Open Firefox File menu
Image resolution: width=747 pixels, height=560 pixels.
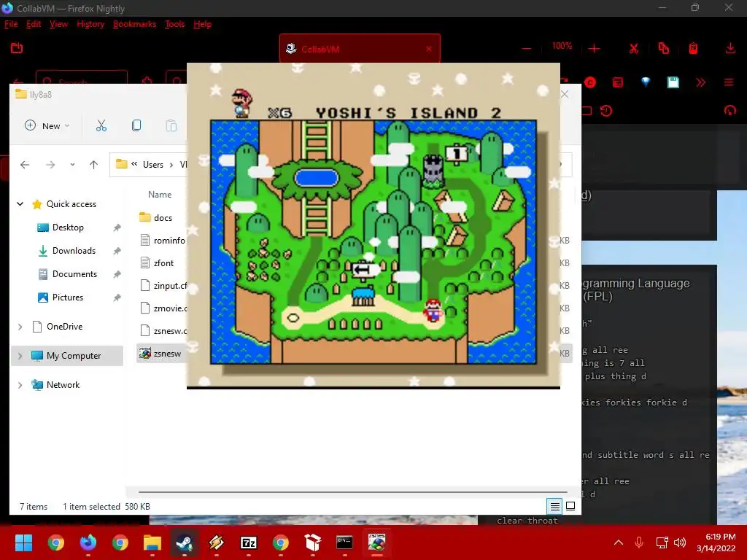coord(11,24)
